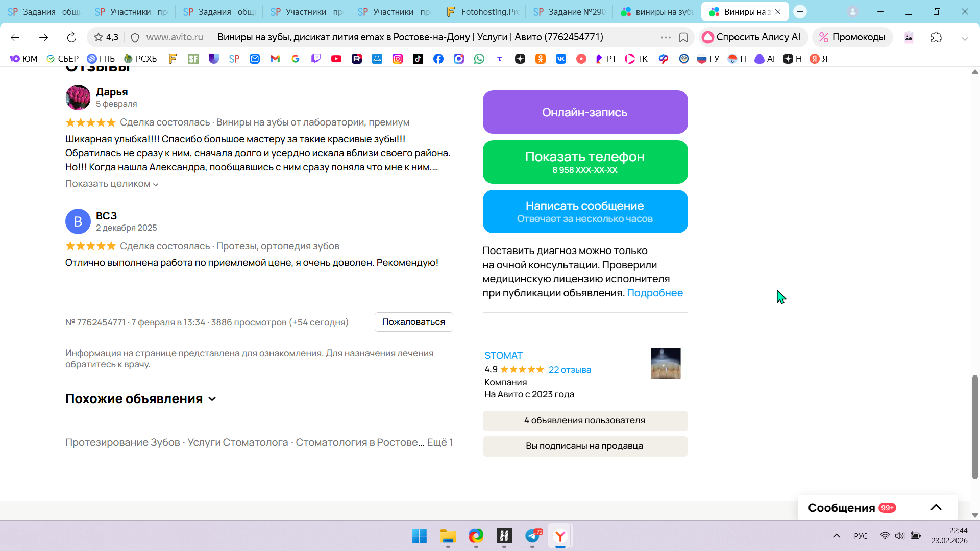Click the page vertical scrollbar thumb

pyautogui.click(x=974, y=427)
